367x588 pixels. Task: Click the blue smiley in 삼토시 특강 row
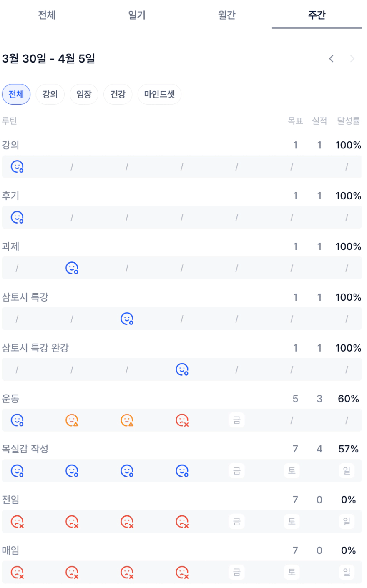(127, 319)
